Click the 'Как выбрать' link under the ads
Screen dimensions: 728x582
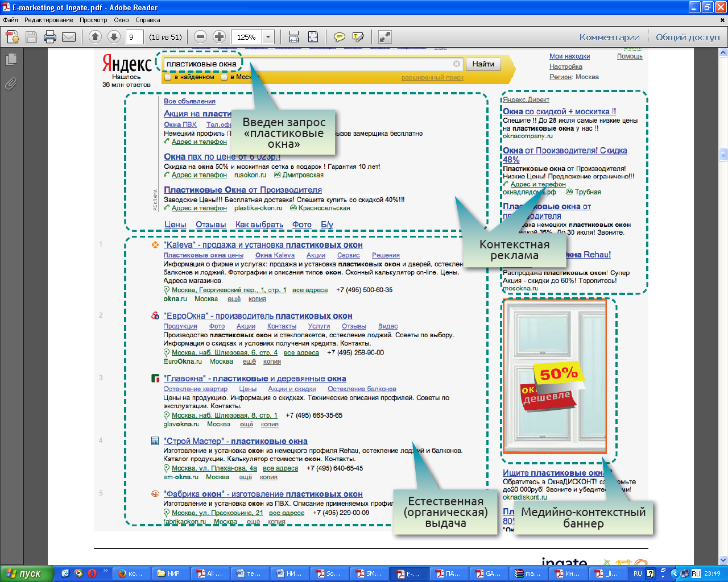259,225
